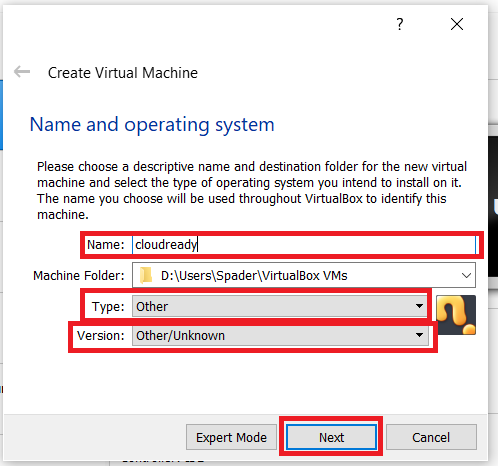This screenshot has width=498, height=466.
Task: Click the OS type logo image
Action: point(456,315)
